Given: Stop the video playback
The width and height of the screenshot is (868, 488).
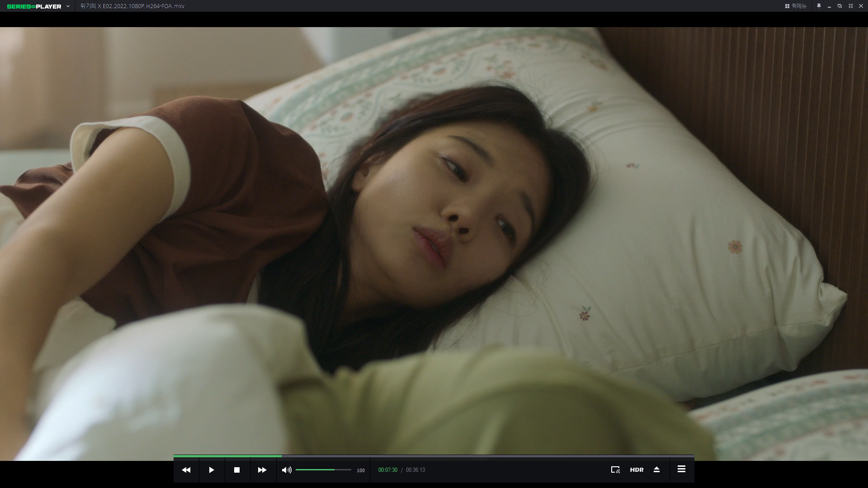Looking at the screenshot, I should point(237,470).
